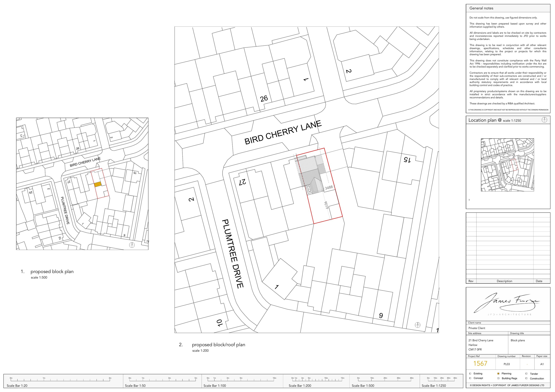Tick the Existing checkbox
This screenshot has width=555, height=392.
point(470,373)
